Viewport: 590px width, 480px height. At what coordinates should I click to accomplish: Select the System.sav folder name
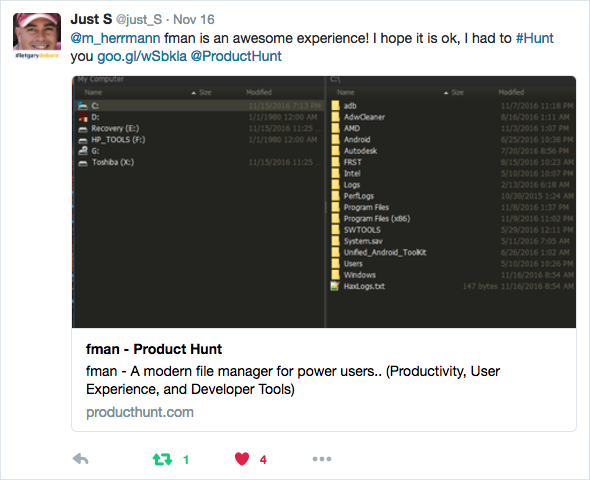(x=363, y=242)
